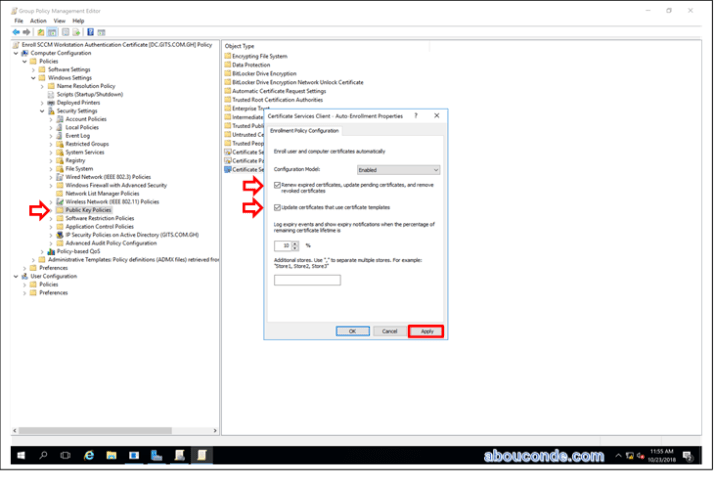714x484 pixels.
Task: Open File Explorer from the taskbar
Action: click(x=111, y=455)
